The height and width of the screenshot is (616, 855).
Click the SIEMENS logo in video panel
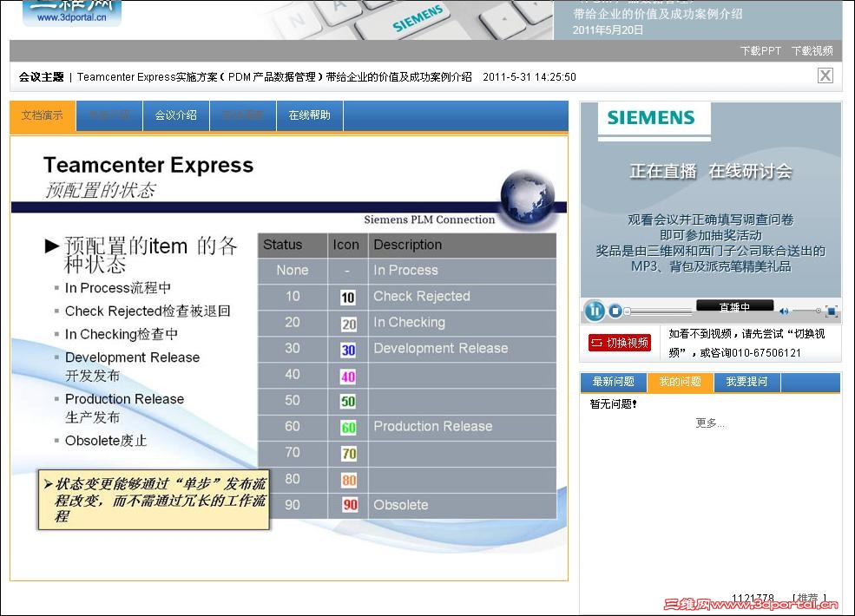pos(650,118)
